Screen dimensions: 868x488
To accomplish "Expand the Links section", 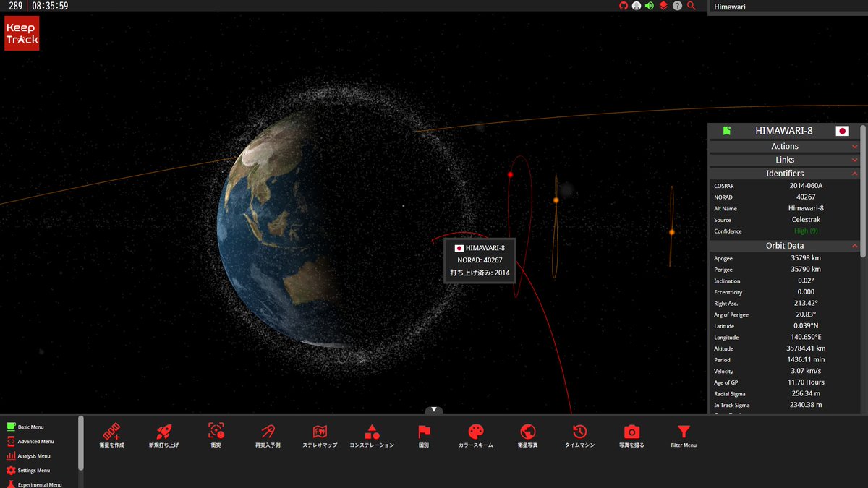I will point(785,160).
